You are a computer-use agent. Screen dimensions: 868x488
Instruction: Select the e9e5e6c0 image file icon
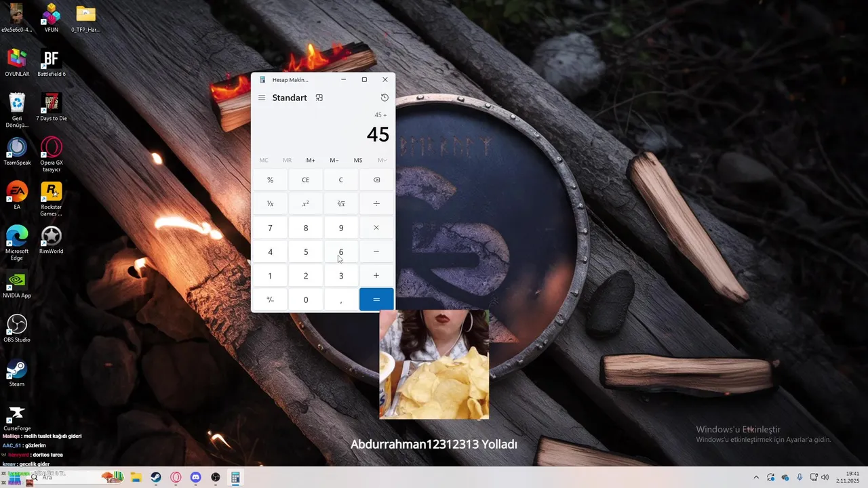coord(17,18)
